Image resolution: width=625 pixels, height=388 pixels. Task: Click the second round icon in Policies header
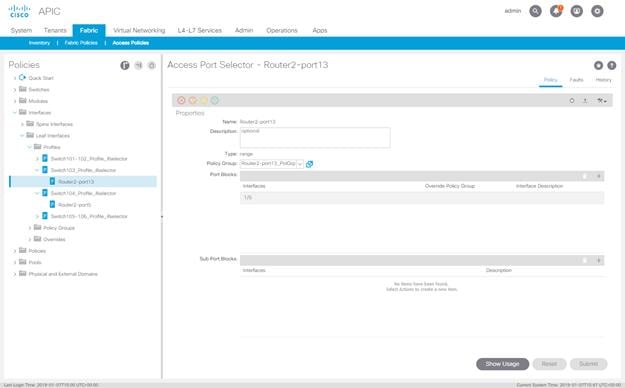138,65
